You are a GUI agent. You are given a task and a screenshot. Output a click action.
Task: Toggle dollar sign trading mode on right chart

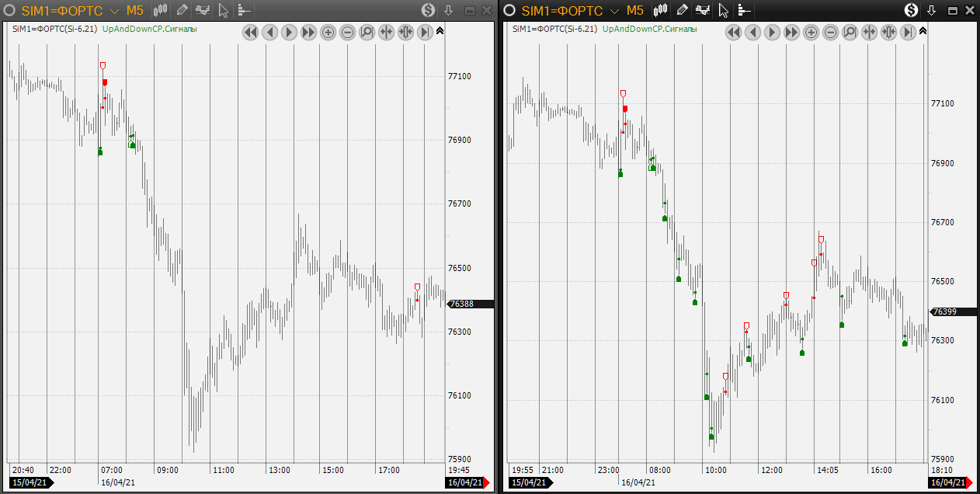[x=912, y=10]
